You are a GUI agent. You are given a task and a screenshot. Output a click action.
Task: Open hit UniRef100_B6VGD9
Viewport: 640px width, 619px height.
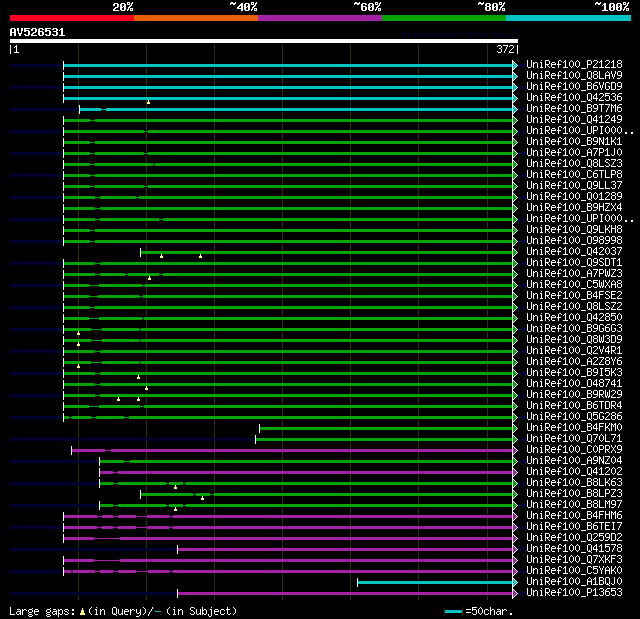(574, 87)
